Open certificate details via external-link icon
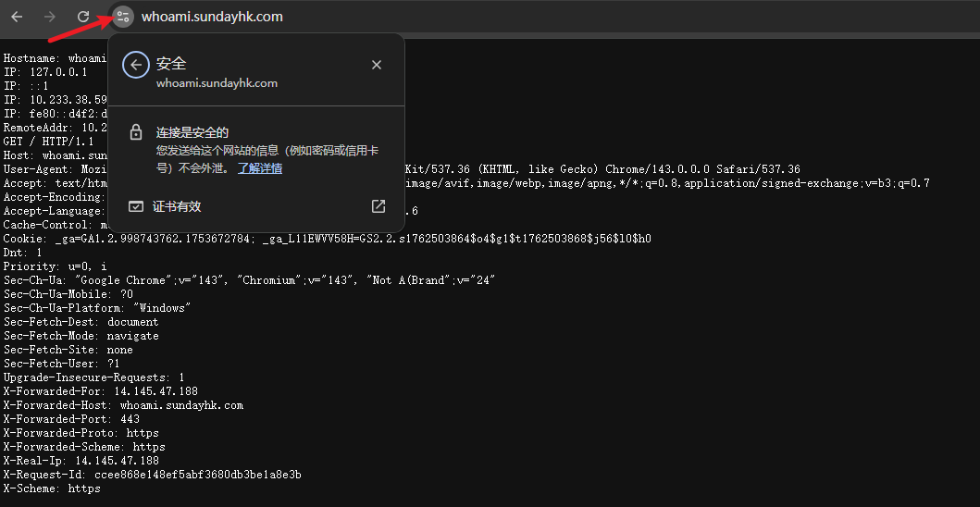 click(x=378, y=206)
